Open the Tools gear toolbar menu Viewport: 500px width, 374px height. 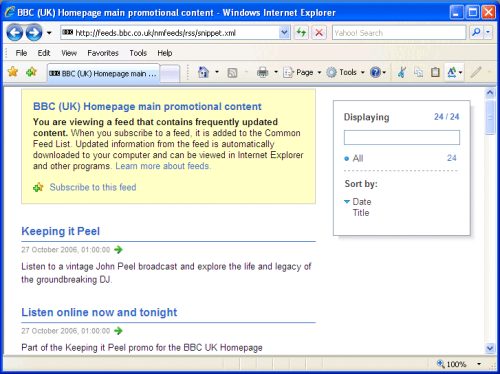click(345, 72)
